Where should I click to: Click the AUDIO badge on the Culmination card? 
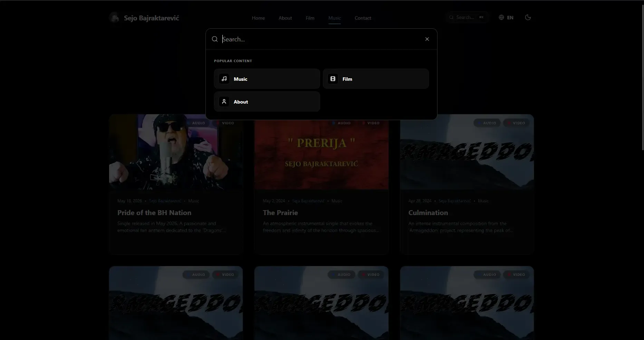487,123
